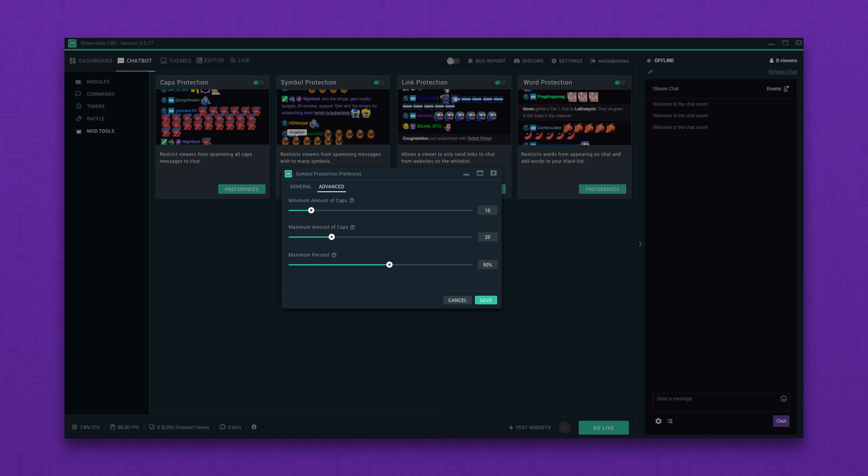This screenshot has width=868, height=476.
Task: Select the Advanced tab in preferences
Action: (x=331, y=187)
